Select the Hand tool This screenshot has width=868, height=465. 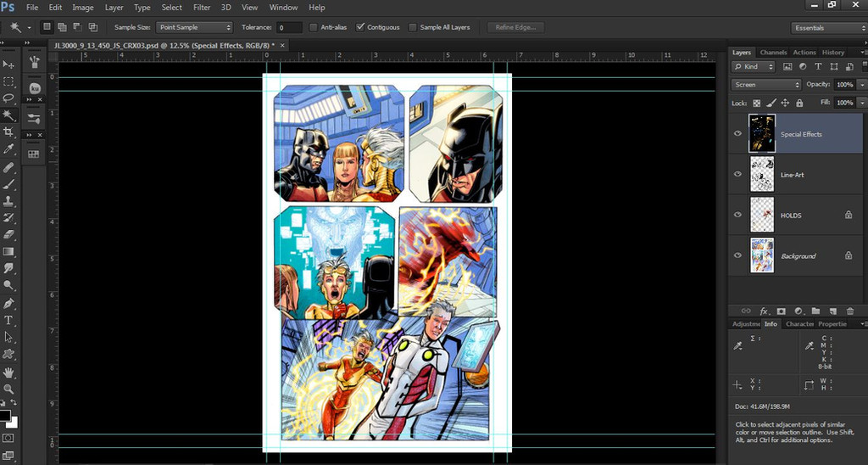pyautogui.click(x=8, y=373)
